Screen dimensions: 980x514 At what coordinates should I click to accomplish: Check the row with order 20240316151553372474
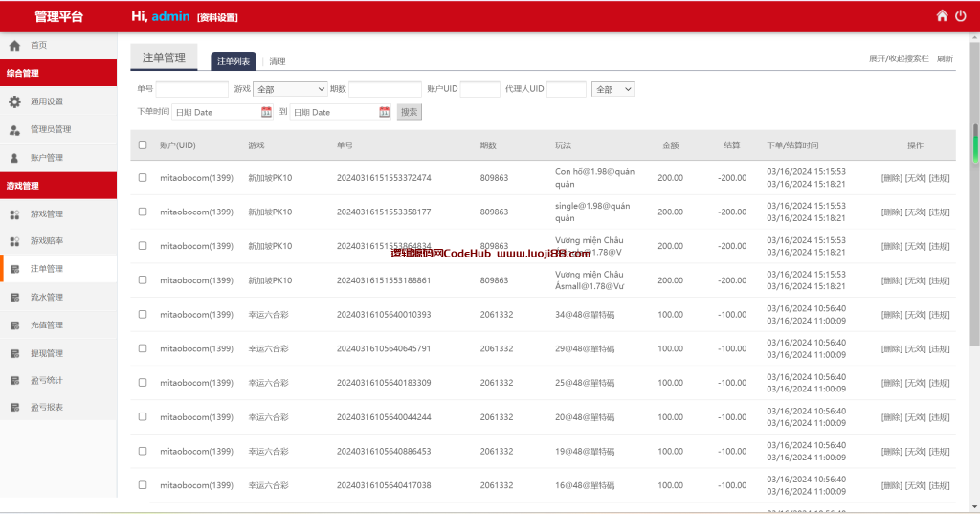pos(143,178)
